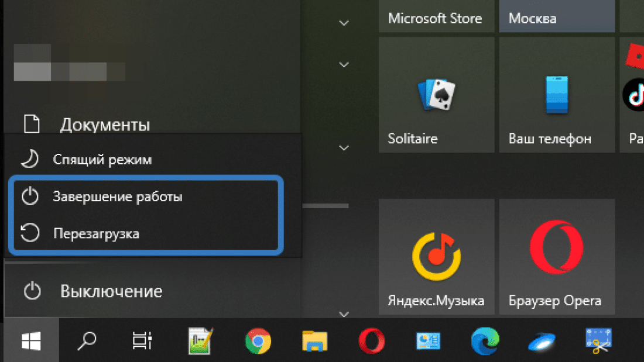Open Microsoft Edge from taskbar

coord(485,340)
